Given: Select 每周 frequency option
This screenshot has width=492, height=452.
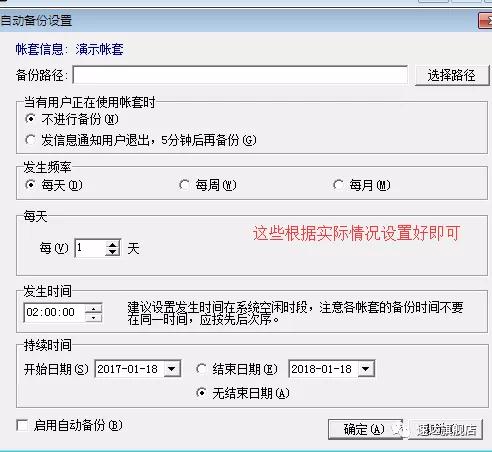Looking at the screenshot, I should (184, 185).
